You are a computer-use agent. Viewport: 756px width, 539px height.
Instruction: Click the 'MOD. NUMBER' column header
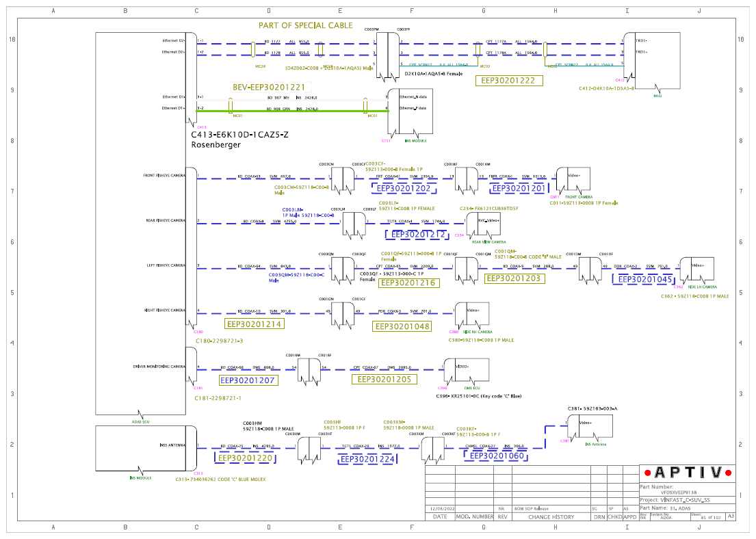475,517
